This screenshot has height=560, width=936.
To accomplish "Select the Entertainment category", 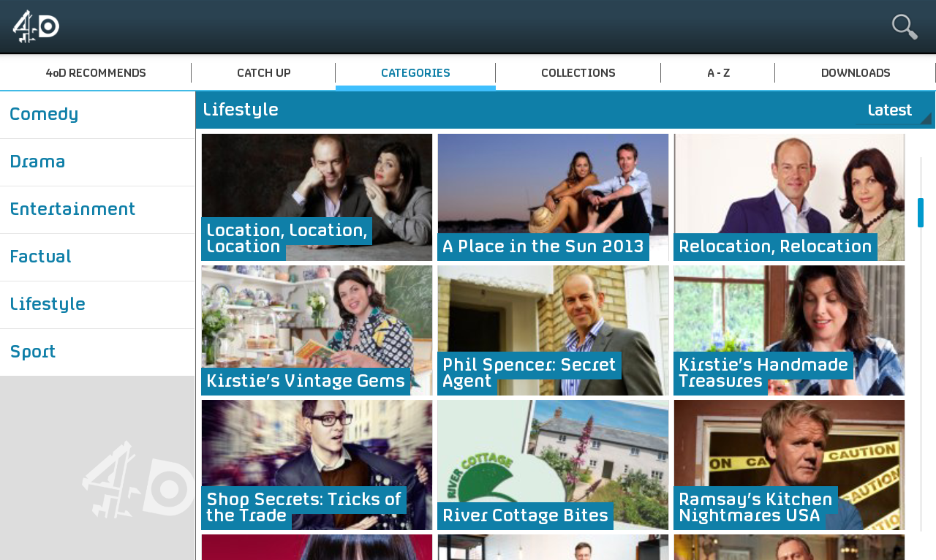I will [97, 210].
